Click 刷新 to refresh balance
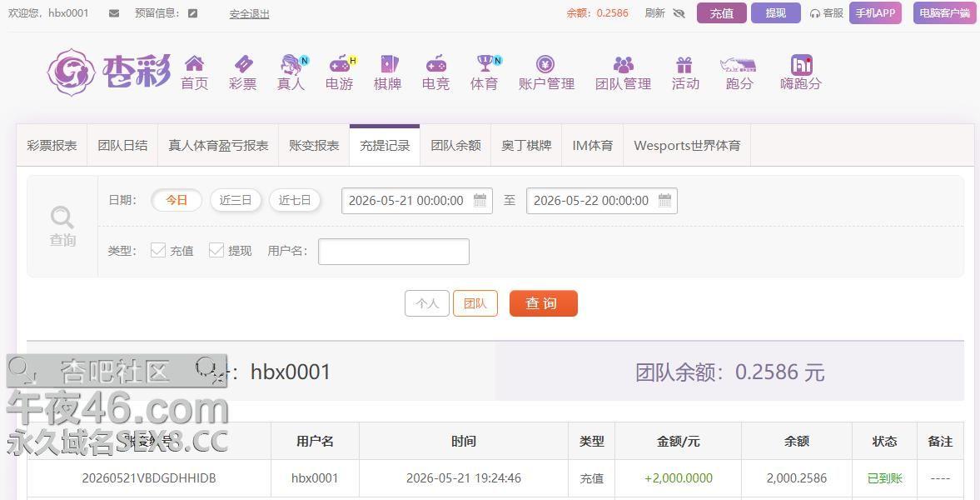This screenshot has width=980, height=500. tap(654, 13)
